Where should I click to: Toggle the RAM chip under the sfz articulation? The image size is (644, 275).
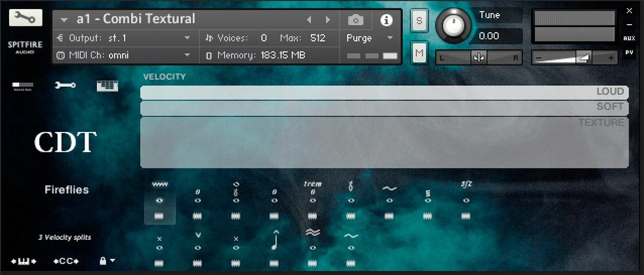click(x=466, y=216)
